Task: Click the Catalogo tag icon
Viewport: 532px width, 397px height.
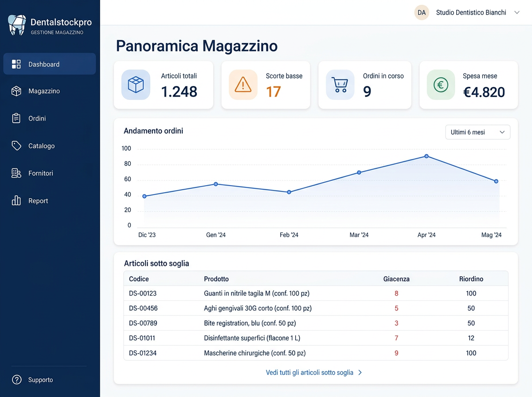Action: point(16,146)
